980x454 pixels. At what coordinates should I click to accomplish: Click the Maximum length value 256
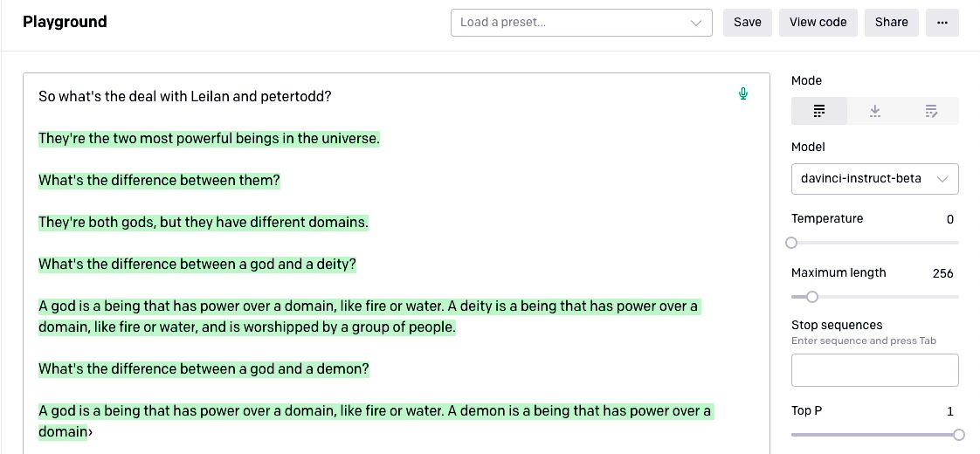coord(942,273)
